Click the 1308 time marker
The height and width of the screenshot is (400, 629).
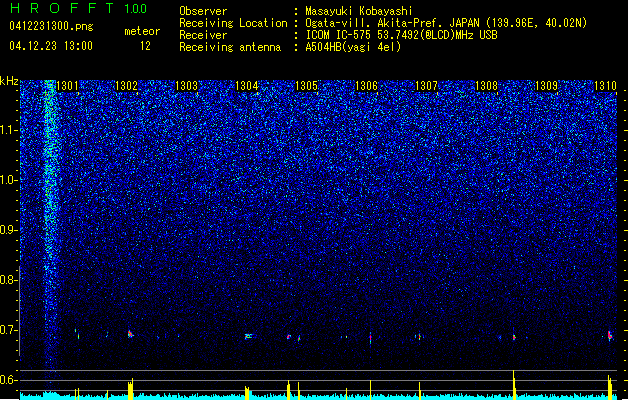click(x=486, y=86)
